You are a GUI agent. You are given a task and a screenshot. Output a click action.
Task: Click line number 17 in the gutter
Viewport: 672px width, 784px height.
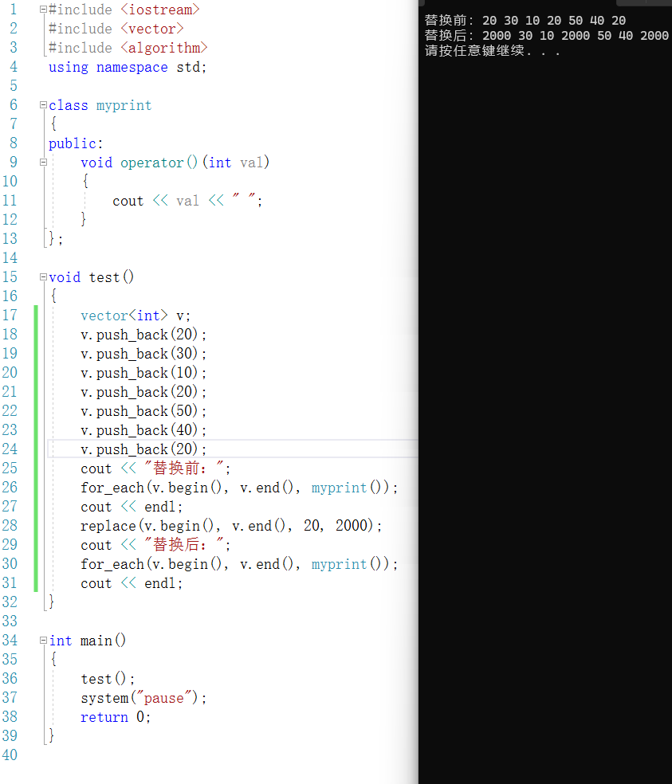(10, 315)
